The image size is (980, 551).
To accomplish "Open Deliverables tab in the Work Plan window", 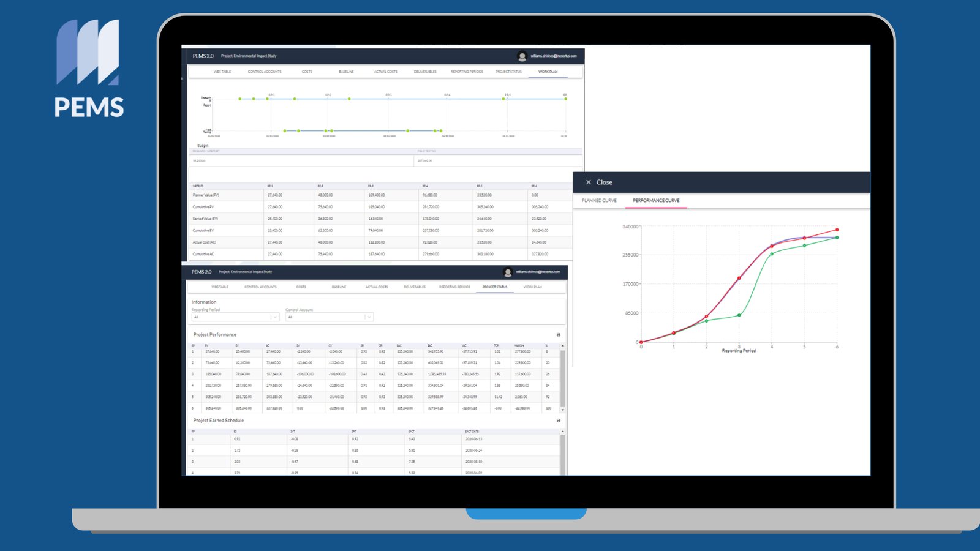I will 425,72.
